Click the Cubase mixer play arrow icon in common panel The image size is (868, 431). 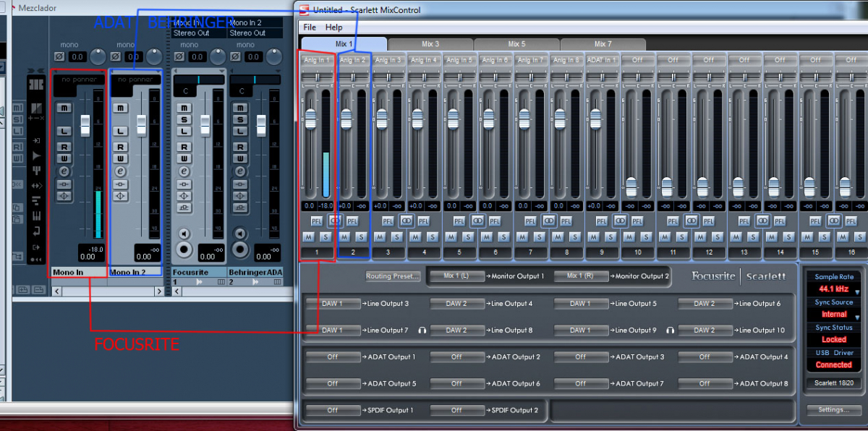(x=36, y=155)
